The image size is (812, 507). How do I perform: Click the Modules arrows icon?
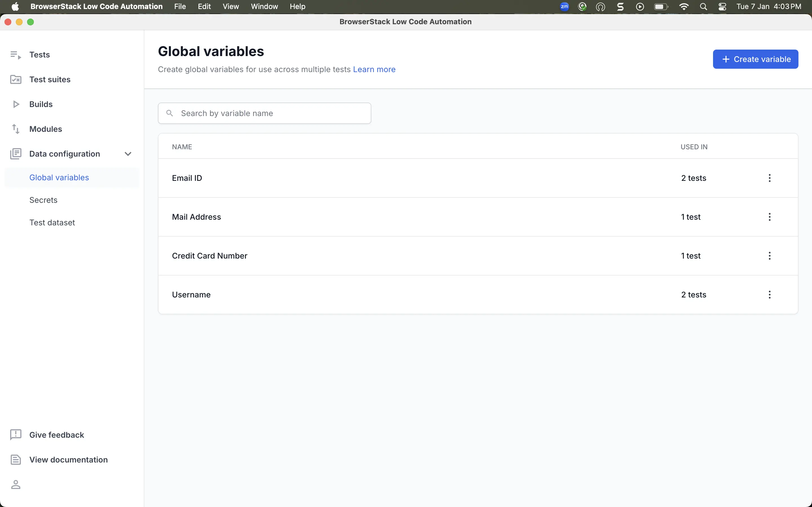point(16,129)
